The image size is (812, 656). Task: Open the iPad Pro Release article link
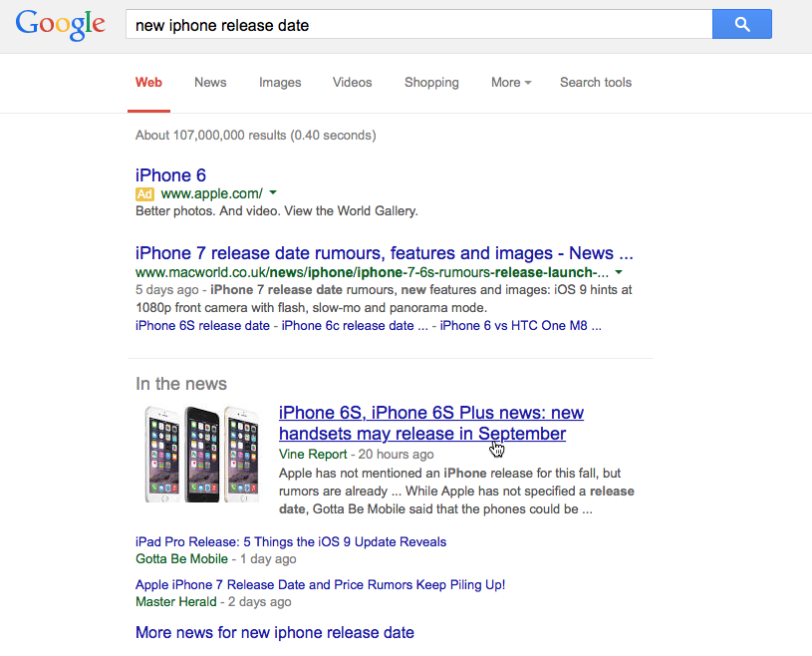(x=289, y=541)
